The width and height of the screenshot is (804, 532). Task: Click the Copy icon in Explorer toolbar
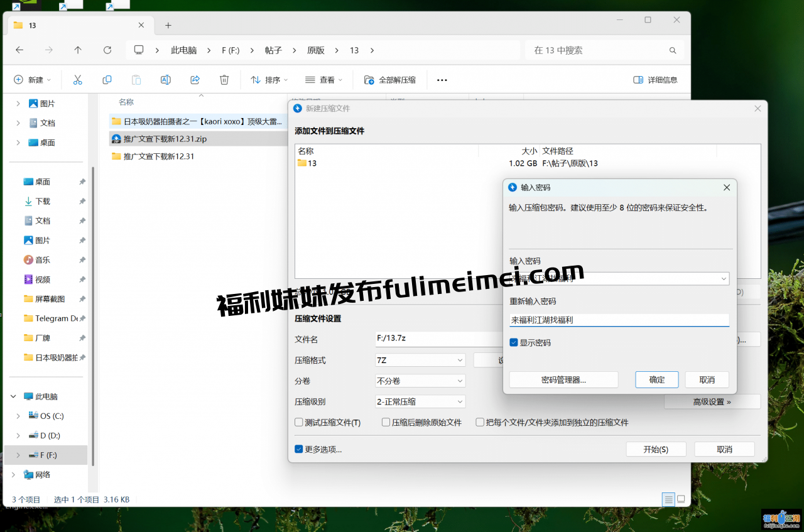tap(107, 80)
